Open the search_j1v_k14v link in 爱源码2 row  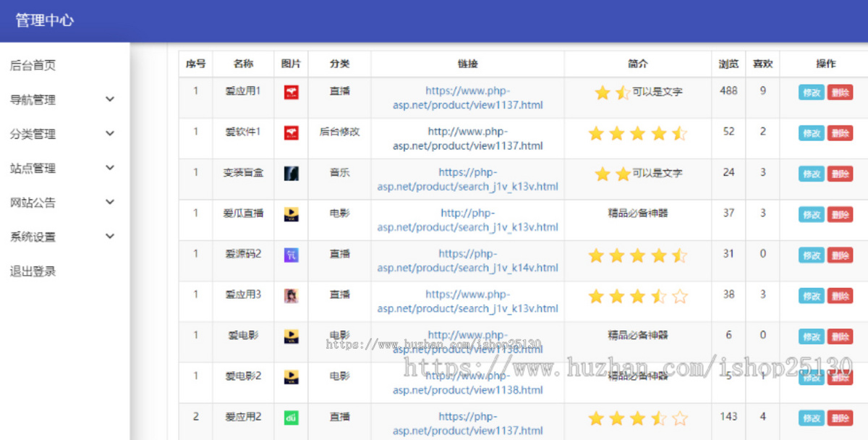point(468,261)
